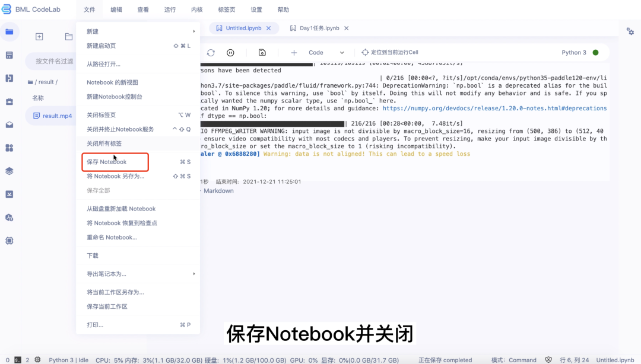Viewport: 641px width, 364px height.
Task: Click locate current running Cell button
Action: point(390,52)
